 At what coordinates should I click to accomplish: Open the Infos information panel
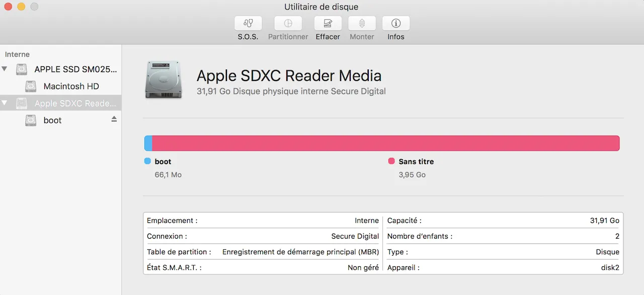(396, 23)
